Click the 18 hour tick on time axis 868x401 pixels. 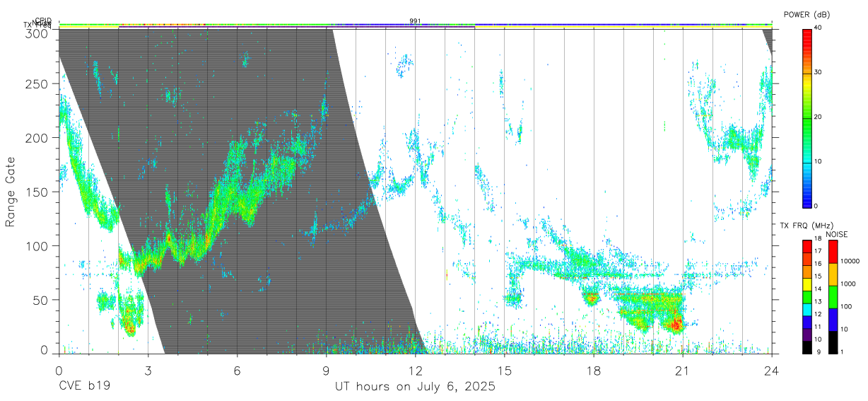pos(593,370)
